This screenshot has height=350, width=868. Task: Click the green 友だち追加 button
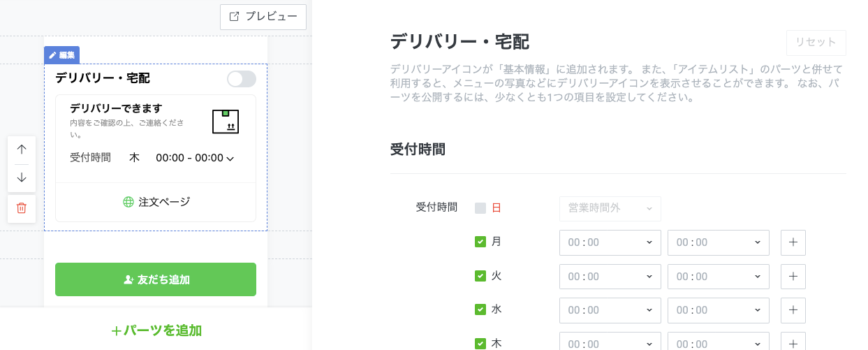point(156,279)
